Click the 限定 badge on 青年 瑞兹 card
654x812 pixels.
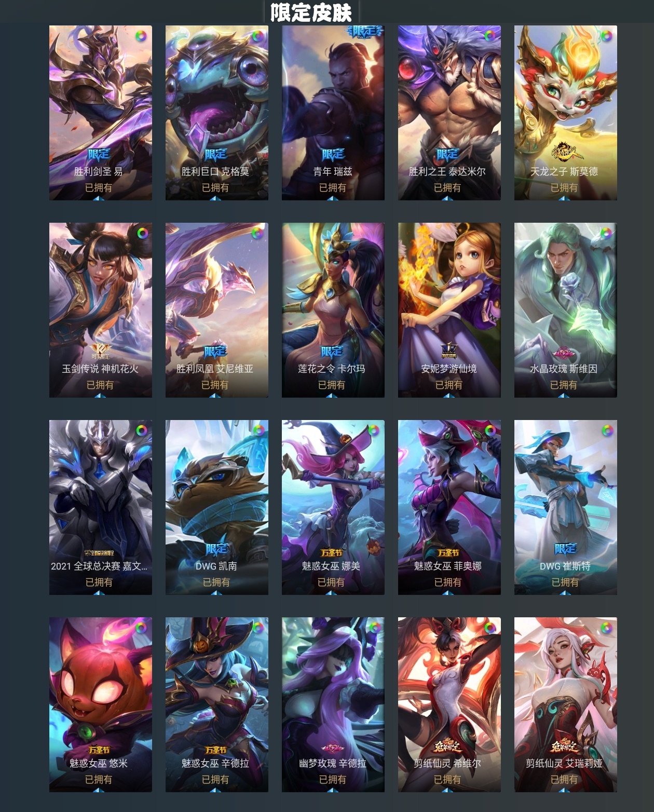coord(333,154)
